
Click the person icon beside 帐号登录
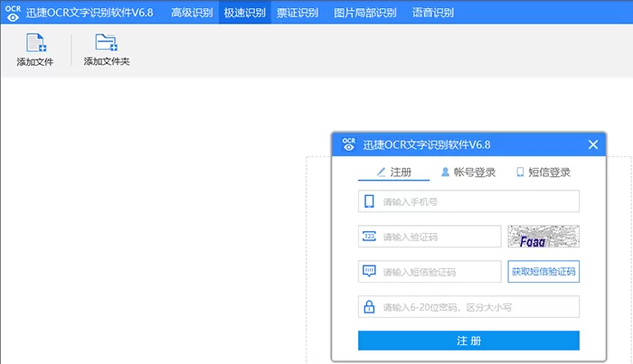[x=445, y=173]
